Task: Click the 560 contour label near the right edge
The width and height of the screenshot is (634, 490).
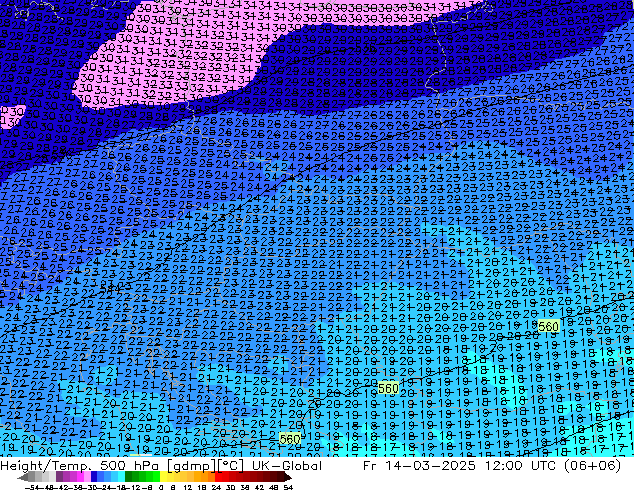Action: click(x=548, y=326)
